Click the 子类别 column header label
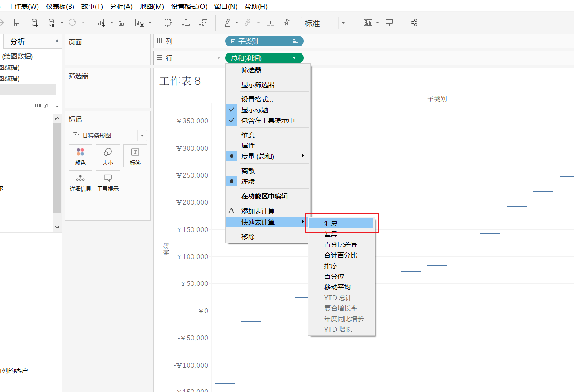The image size is (574, 392). (437, 99)
